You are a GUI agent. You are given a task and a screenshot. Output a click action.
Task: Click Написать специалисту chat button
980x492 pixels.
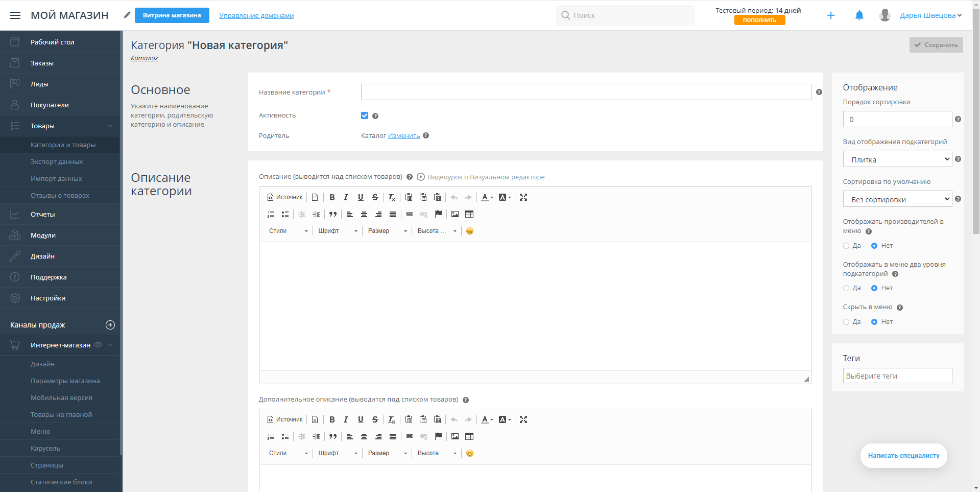(903, 456)
